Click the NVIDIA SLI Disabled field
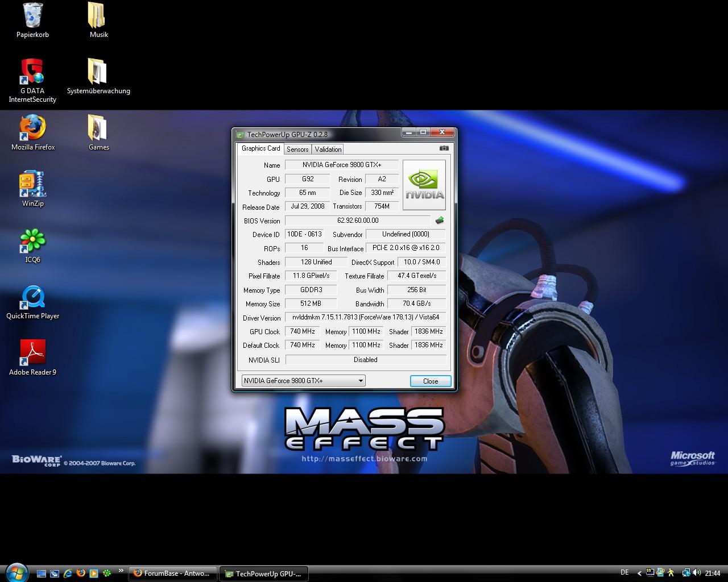Viewport: 728px width, 582px height. (366, 360)
